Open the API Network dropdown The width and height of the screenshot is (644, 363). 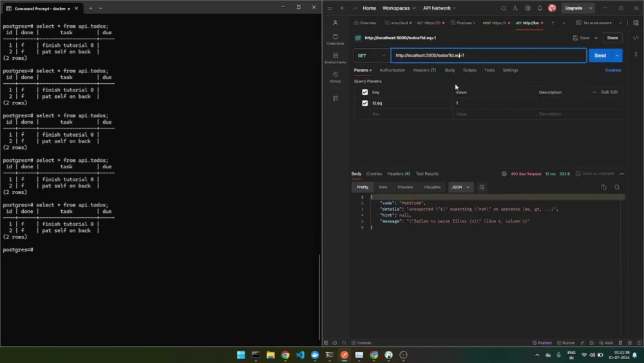pos(439,8)
